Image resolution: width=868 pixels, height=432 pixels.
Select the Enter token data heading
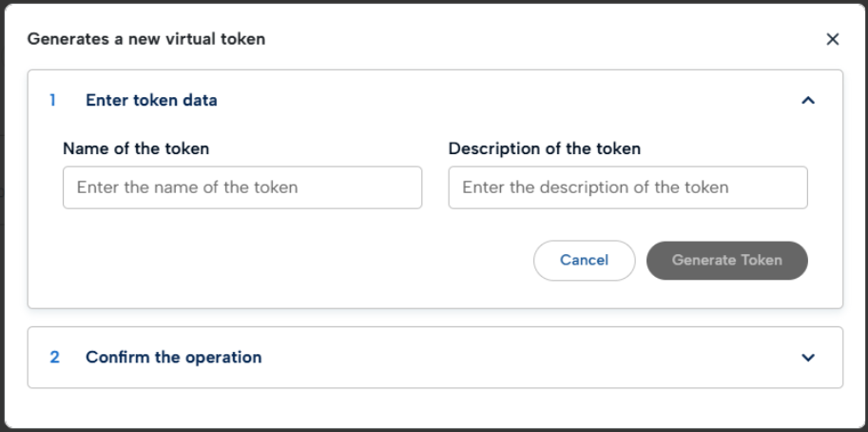tap(151, 100)
